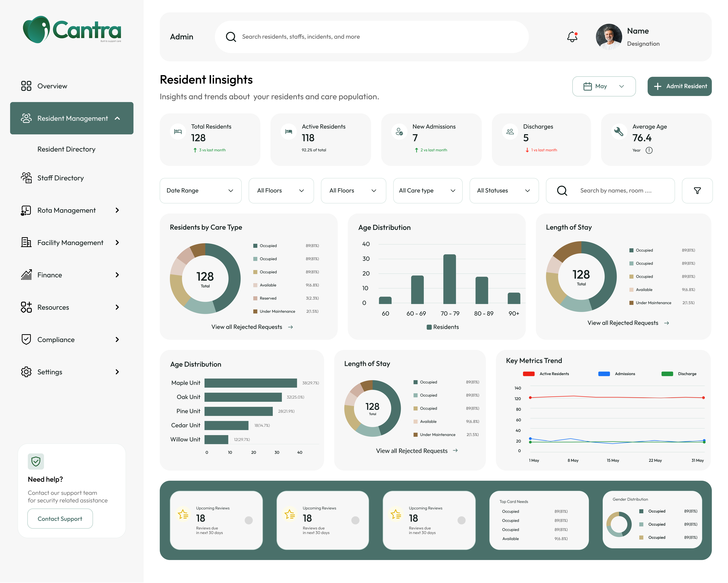The height and width of the screenshot is (583, 728).
Task: Click the top search residents input field
Action: tap(371, 37)
